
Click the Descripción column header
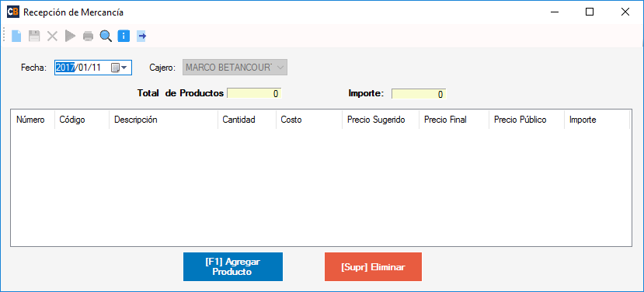coord(163,120)
